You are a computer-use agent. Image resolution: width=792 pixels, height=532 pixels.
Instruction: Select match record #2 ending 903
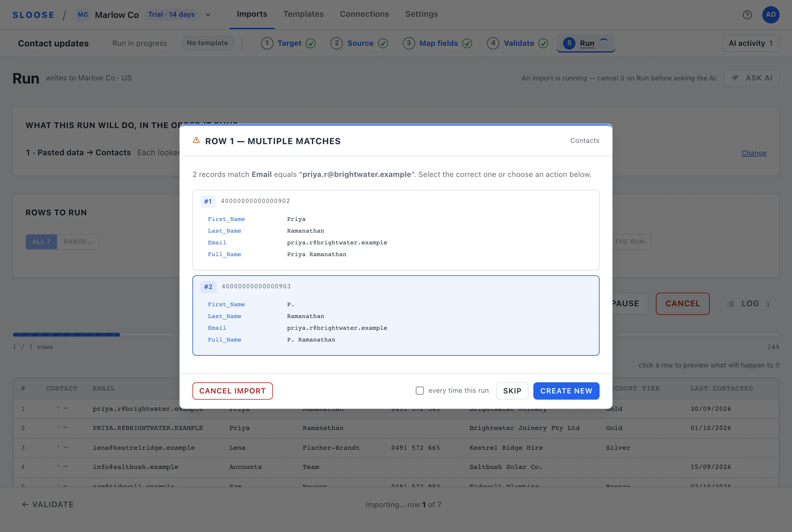click(396, 315)
